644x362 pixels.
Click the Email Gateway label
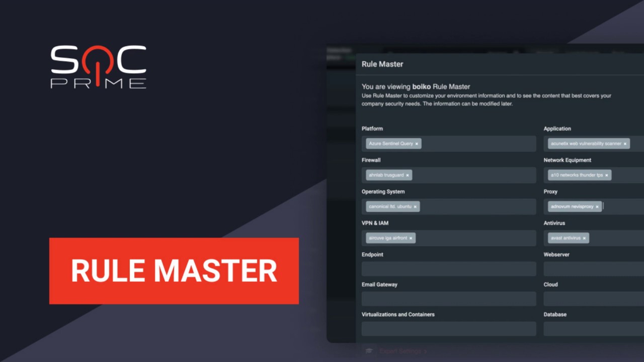pos(379,285)
